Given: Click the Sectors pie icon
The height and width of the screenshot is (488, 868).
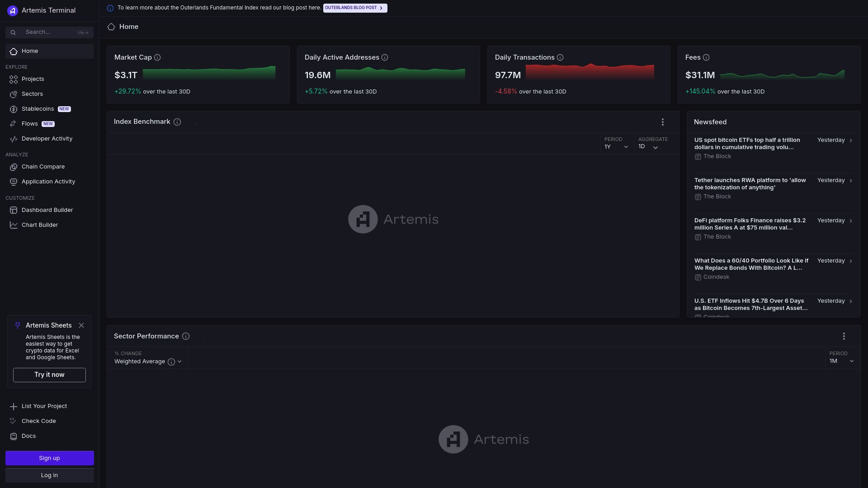Looking at the screenshot, I should (x=14, y=94).
